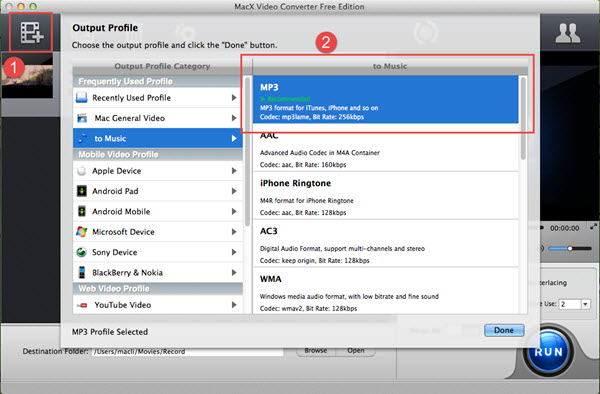Select Recently Used Profile category

pyautogui.click(x=158, y=98)
